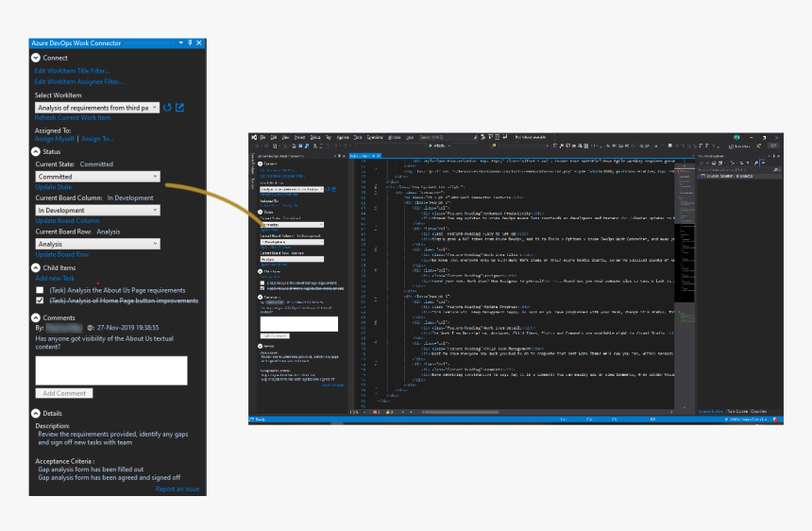Check Analysis the About Us Page task
The height and width of the screenshot is (531, 812).
(40, 290)
